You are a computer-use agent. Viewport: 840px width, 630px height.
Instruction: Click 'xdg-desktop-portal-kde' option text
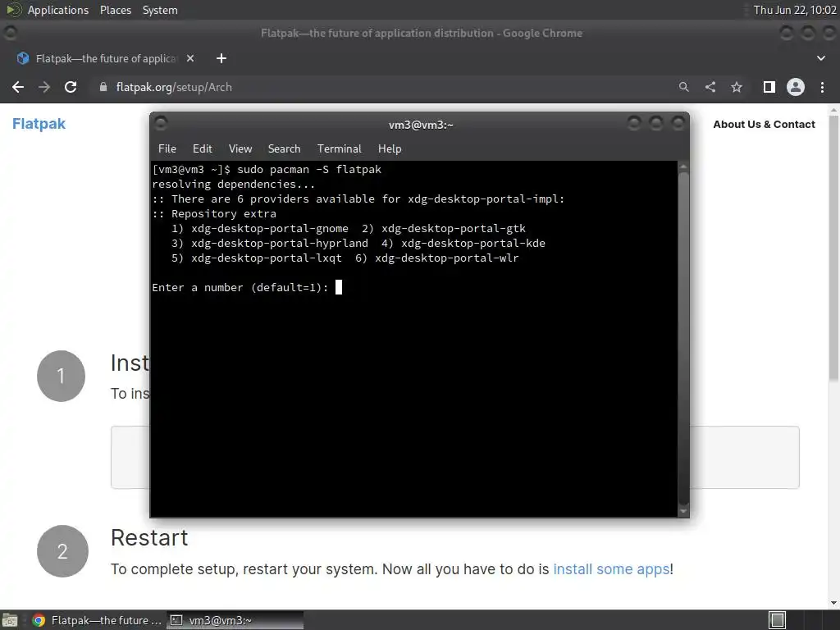pyautogui.click(x=473, y=243)
